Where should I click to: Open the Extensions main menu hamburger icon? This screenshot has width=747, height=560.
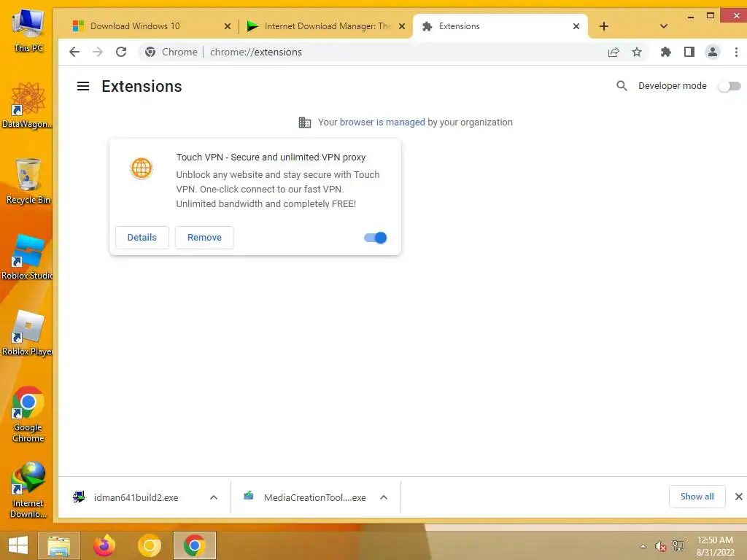83,86
